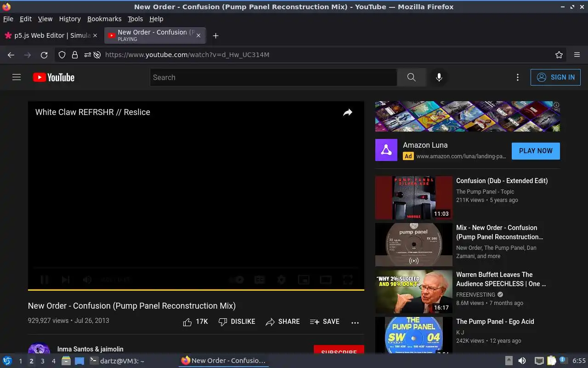Open Firefox application hamburger menu
Image resolution: width=588 pixels, height=368 pixels.
[577, 55]
